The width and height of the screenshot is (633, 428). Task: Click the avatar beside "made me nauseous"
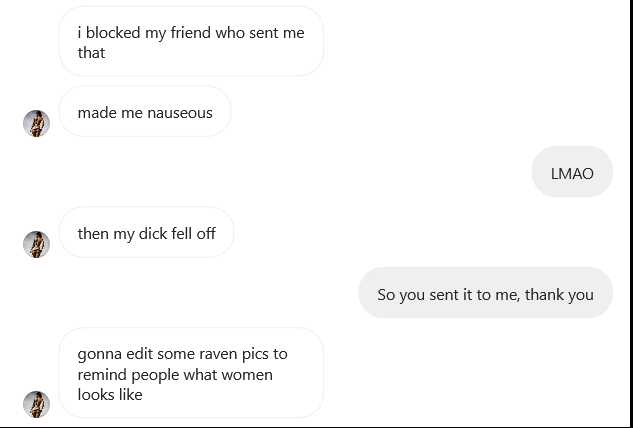pyautogui.click(x=37, y=124)
